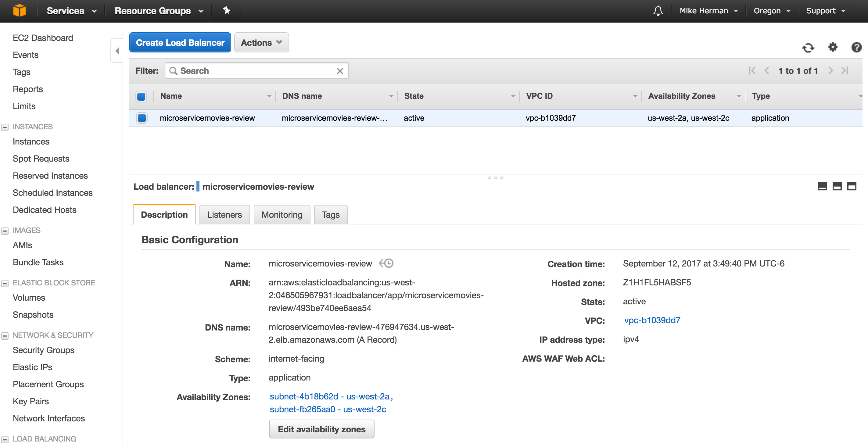This screenshot has width=868, height=447.
Task: Open the table settings gear
Action: 832,48
